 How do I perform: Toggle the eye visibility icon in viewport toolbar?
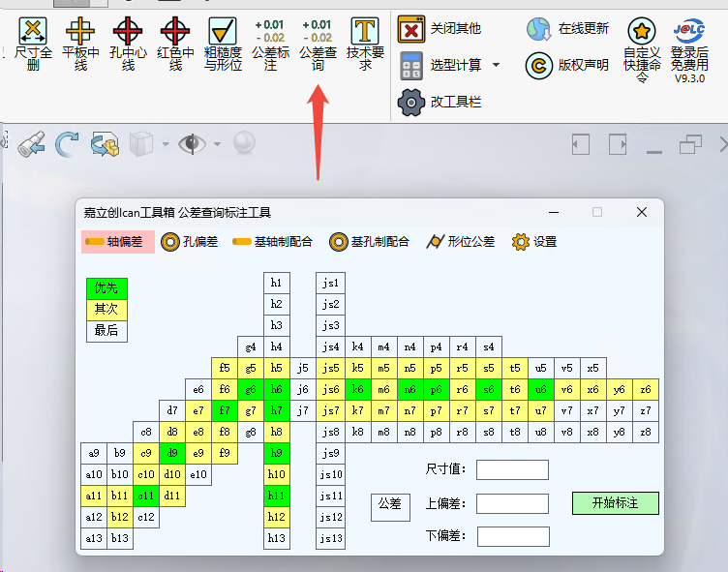193,144
